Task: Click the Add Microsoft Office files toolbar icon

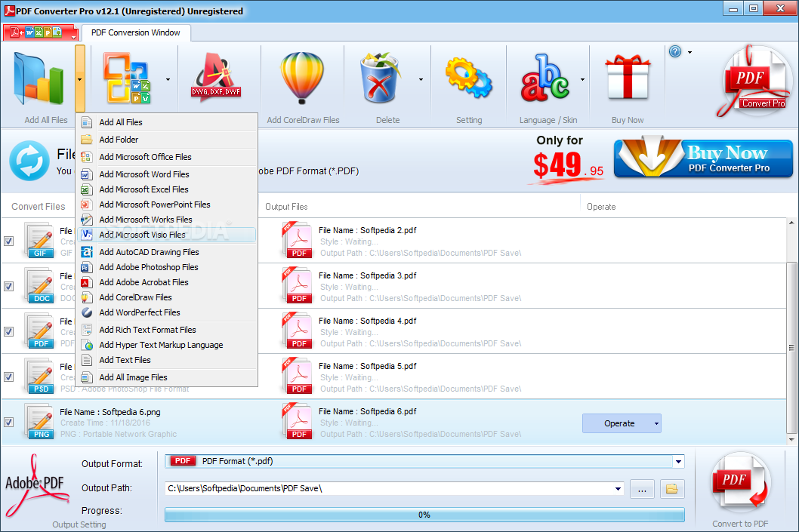Action: click(127, 78)
